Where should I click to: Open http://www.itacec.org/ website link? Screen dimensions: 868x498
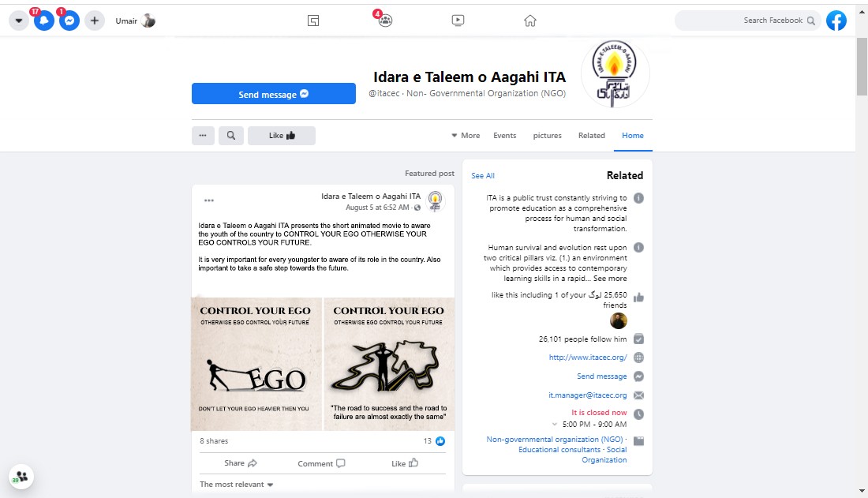[x=588, y=358]
